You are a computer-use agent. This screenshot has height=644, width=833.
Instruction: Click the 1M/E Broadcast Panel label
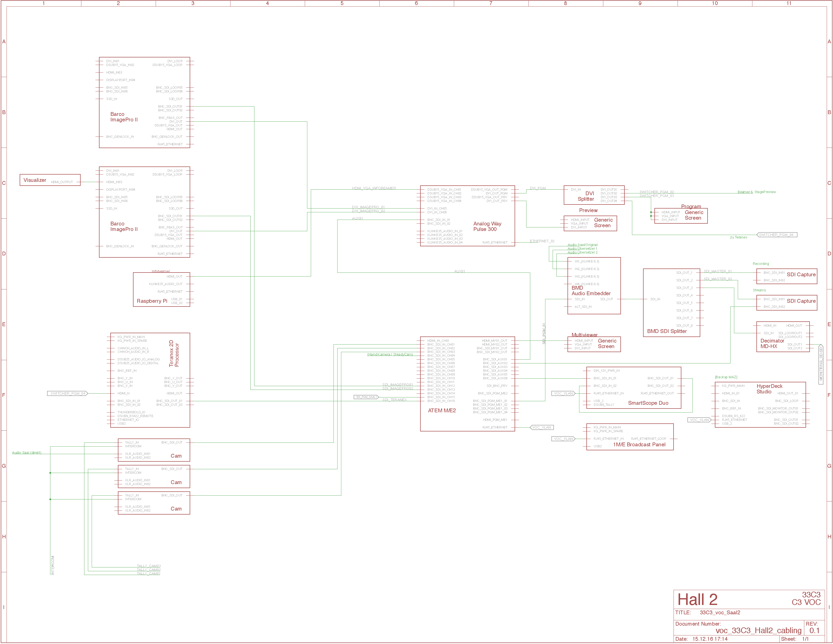(639, 445)
